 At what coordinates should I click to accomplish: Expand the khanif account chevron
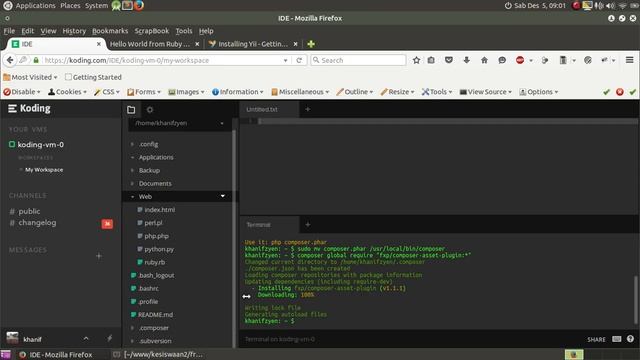click(x=86, y=338)
